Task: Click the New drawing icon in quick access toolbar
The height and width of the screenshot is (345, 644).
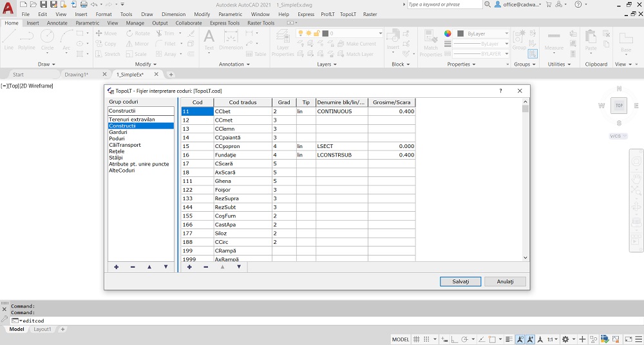Action: coord(23,4)
